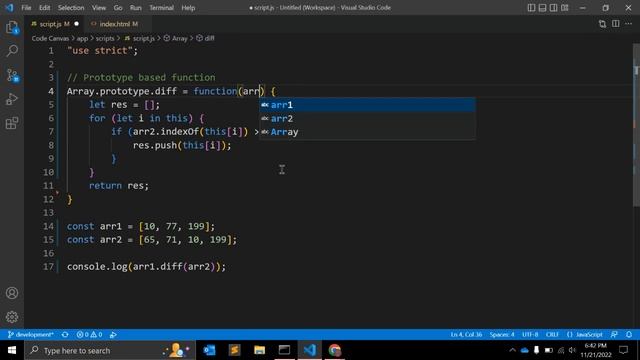Open the terminal window taskbar icon
640x360 pixels.
tap(284, 350)
